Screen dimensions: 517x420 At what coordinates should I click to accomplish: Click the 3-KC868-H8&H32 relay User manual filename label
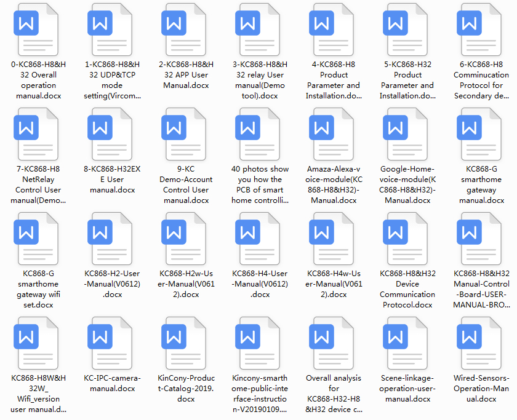tap(260, 80)
